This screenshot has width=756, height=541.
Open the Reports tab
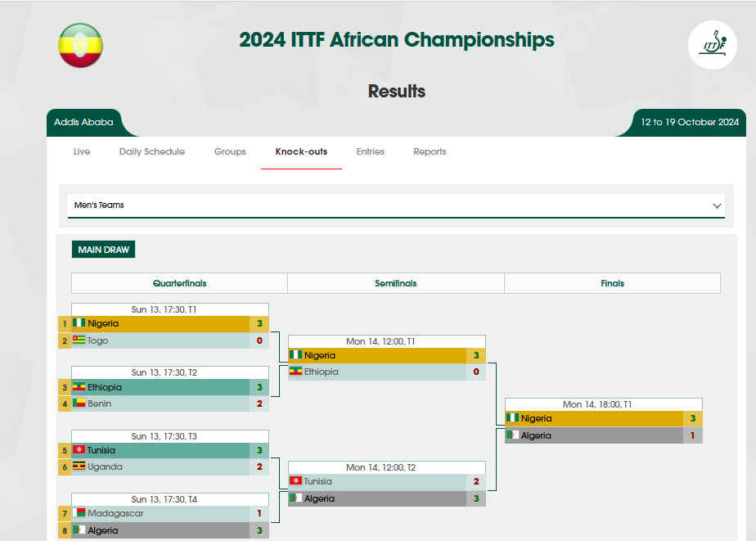point(430,151)
